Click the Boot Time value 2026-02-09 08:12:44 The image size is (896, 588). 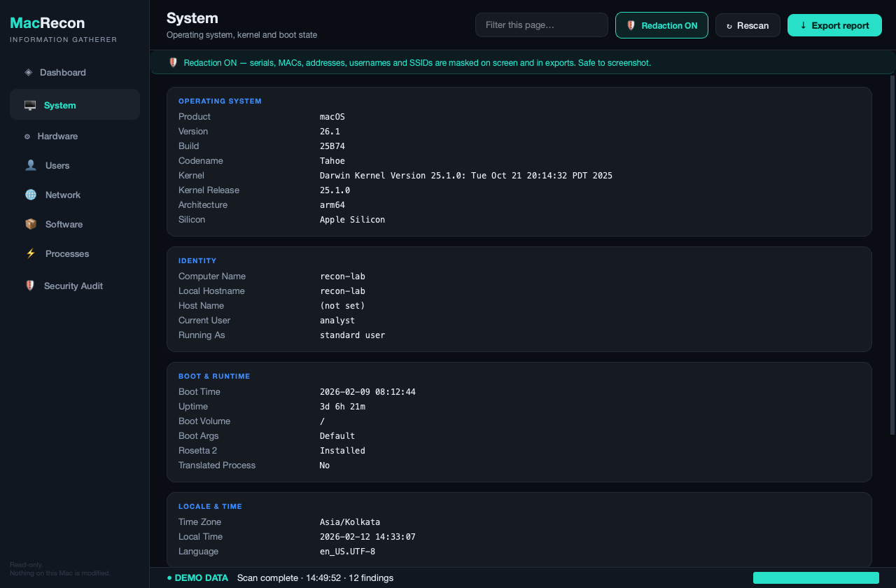[367, 391]
